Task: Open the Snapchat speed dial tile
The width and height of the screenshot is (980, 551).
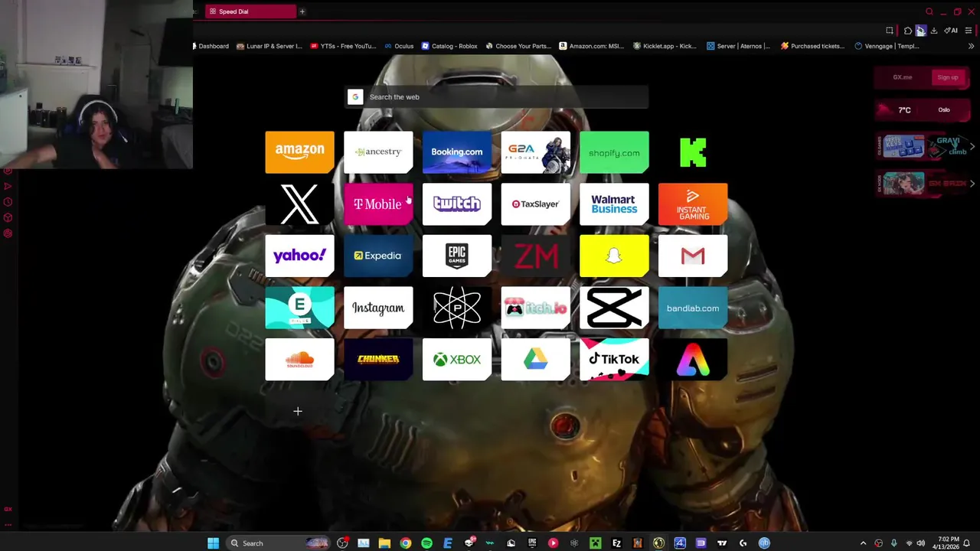Action: pyautogui.click(x=614, y=256)
